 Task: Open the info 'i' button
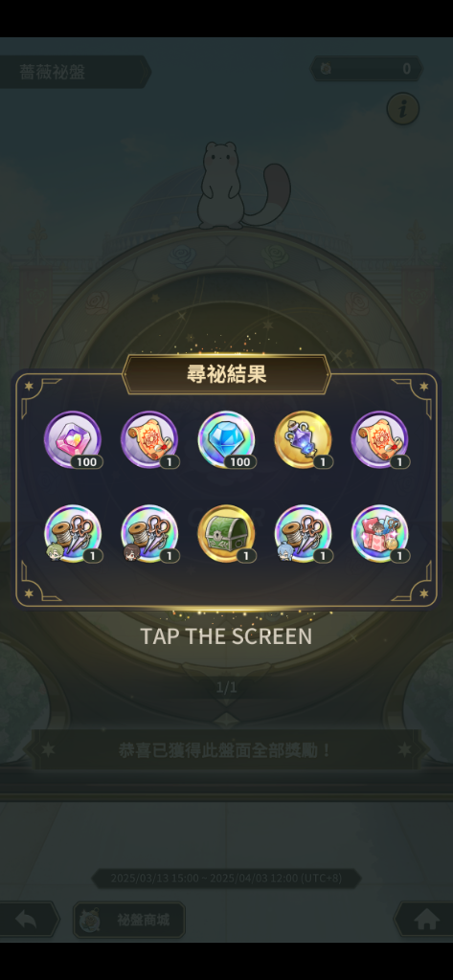(x=403, y=109)
